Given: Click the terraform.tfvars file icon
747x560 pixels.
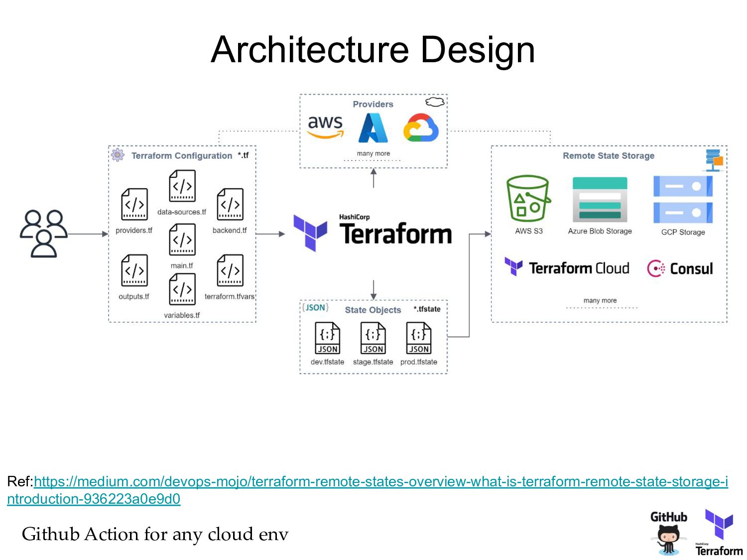Looking at the screenshot, I should 230,270.
